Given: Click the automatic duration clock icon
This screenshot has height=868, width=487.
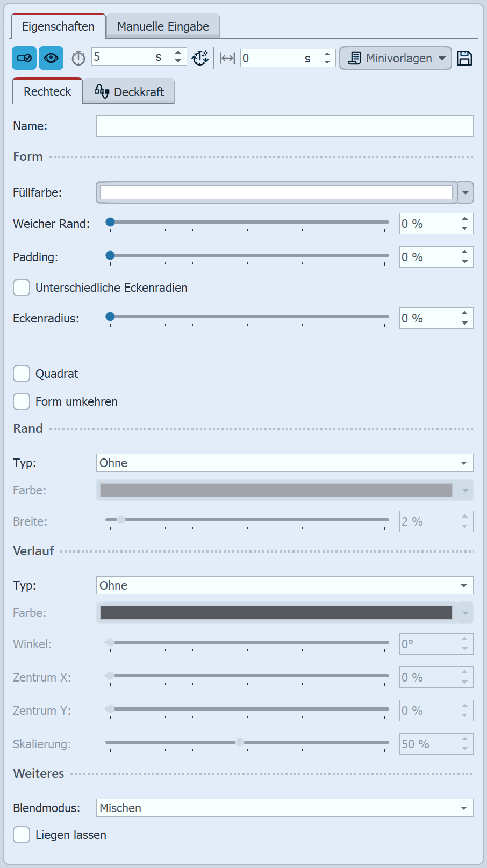Looking at the screenshot, I should [200, 58].
